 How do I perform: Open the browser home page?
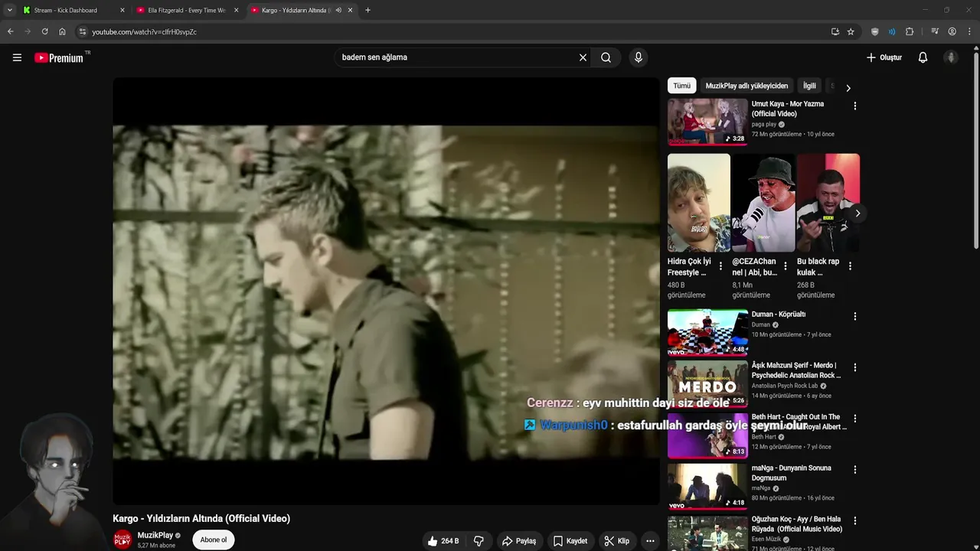[62, 31]
